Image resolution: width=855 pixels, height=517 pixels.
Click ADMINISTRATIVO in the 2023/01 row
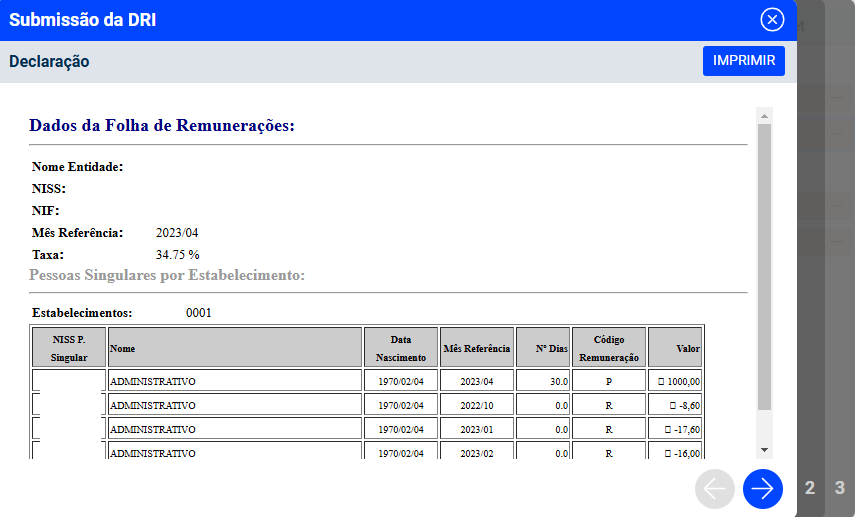(x=153, y=430)
